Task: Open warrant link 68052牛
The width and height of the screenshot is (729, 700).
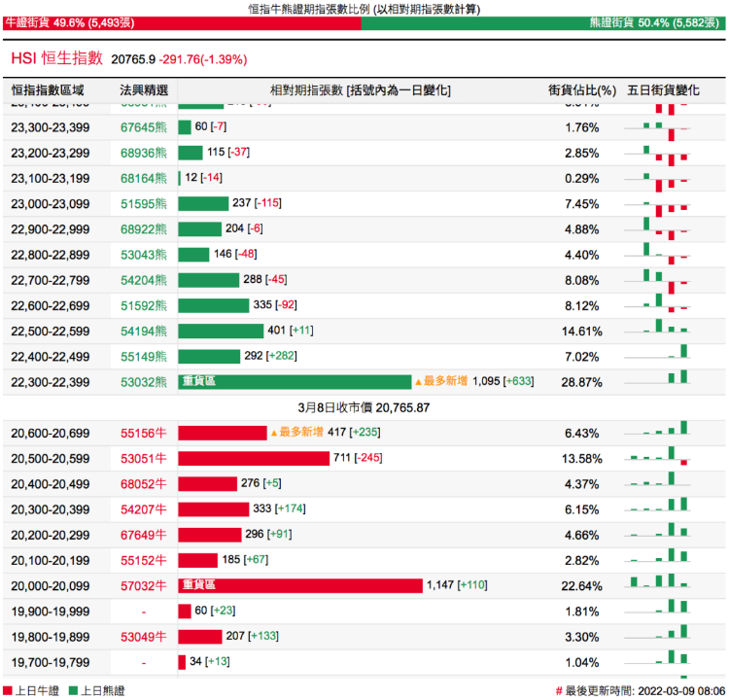Action: pos(143,484)
